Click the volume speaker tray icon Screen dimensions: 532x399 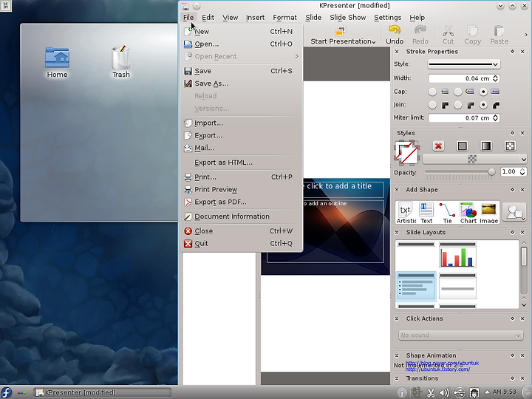point(445,393)
